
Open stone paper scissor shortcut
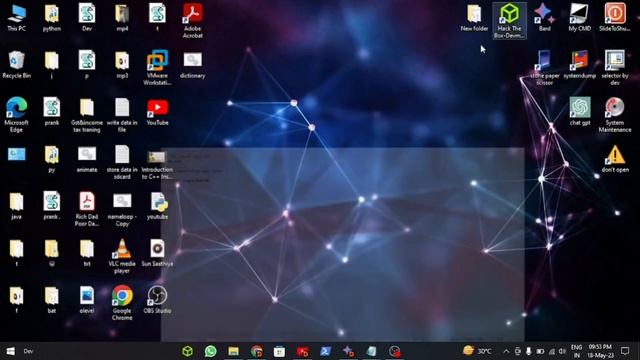coord(544,68)
